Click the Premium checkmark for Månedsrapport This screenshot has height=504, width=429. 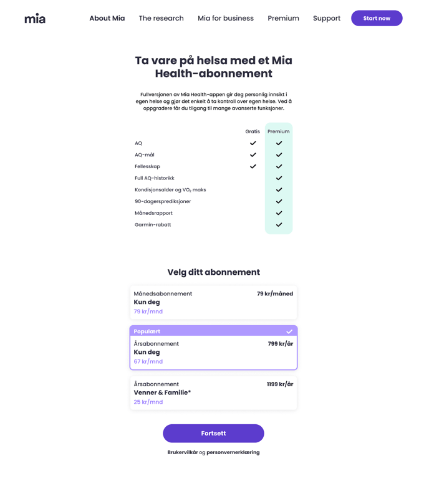(279, 213)
